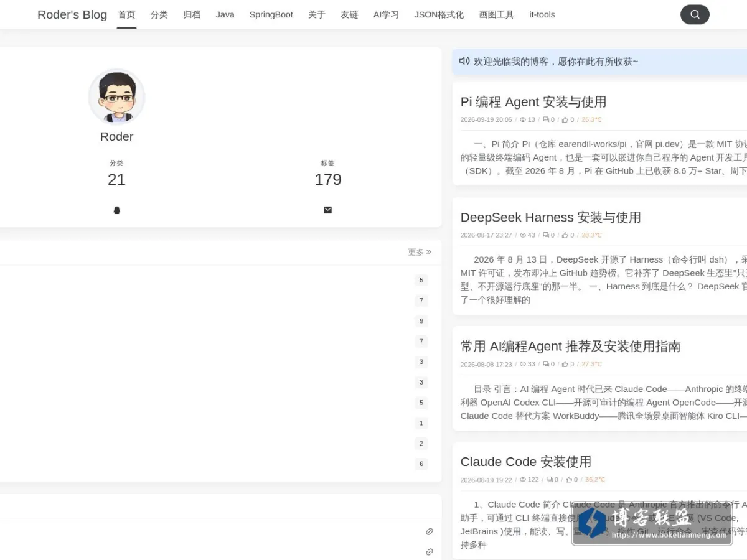
Task: Select SpringBoot in the navigation bar
Action: pos(271,14)
